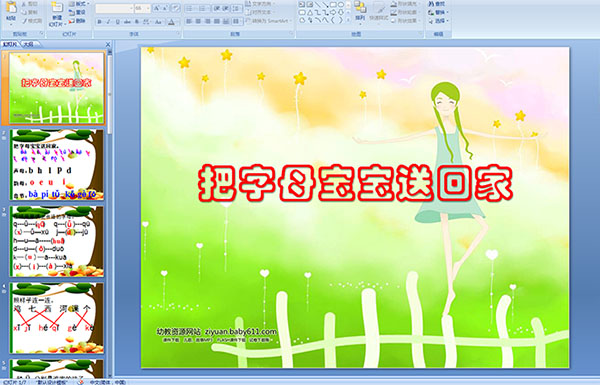Click the red slide title text

point(356,183)
